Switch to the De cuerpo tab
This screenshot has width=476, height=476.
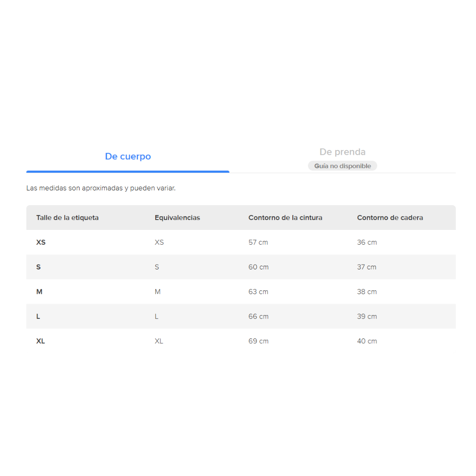coord(128,156)
